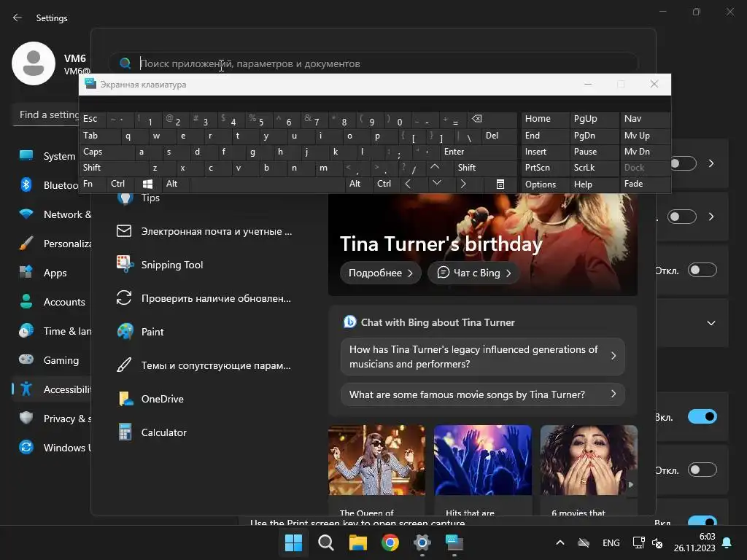Toggle the second switch below the keyboard
The height and width of the screenshot is (560, 747).
click(x=682, y=217)
